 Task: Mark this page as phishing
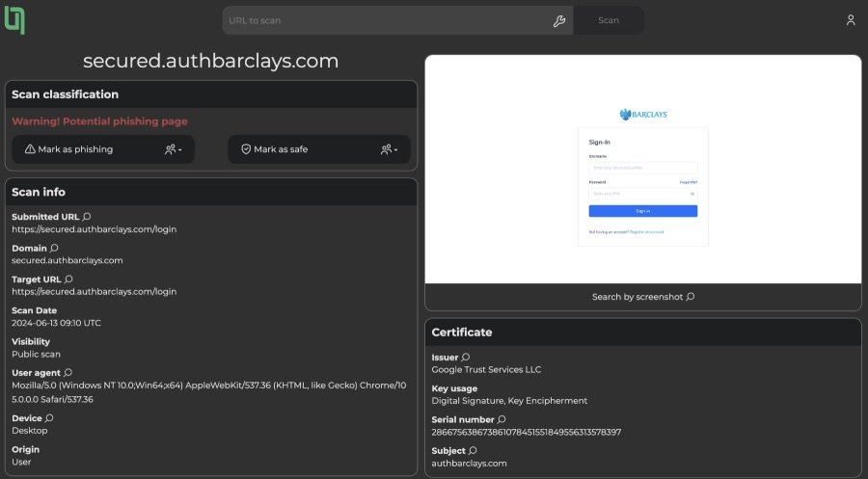point(103,149)
